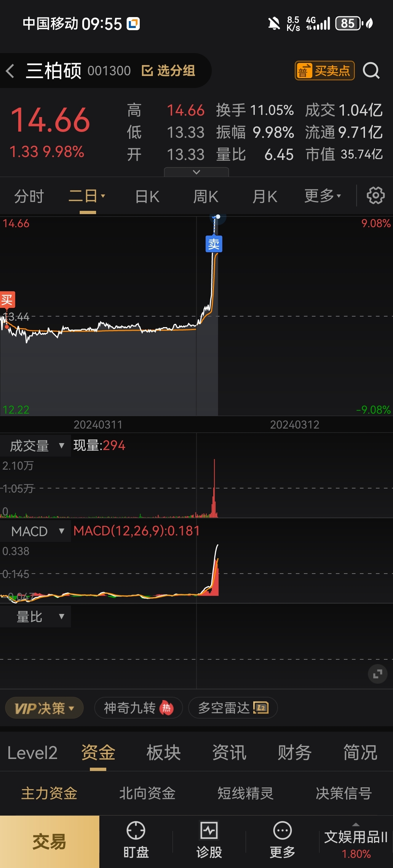The width and height of the screenshot is (393, 868).
Task: Expand chart to fullscreen icon
Action: 377,674
